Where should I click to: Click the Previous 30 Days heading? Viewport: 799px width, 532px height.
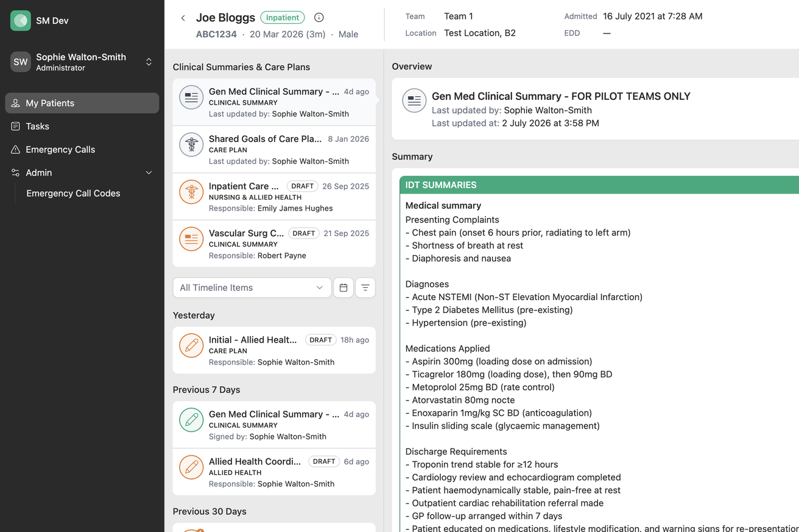coord(209,511)
